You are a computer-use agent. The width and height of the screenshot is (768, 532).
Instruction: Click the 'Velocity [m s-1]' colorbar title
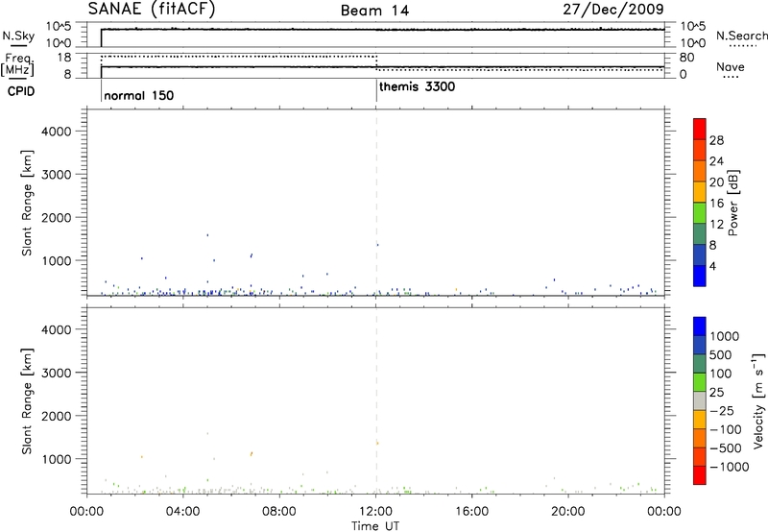(758, 400)
